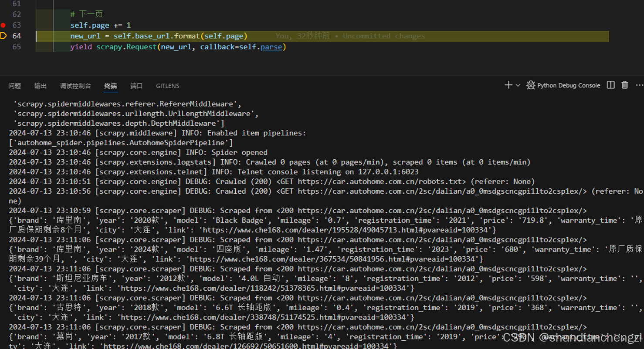Open the 调试控制台 tab
The width and height of the screenshot is (644, 349).
click(x=75, y=86)
